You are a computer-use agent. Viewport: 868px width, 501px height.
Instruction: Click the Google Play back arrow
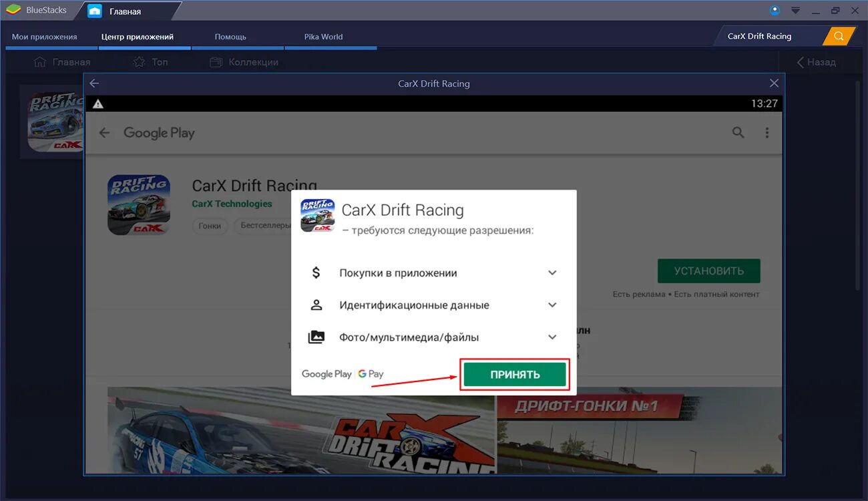pos(104,133)
